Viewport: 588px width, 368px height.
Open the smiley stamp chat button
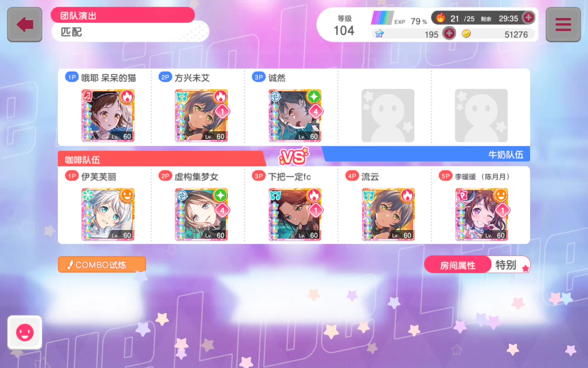25,333
